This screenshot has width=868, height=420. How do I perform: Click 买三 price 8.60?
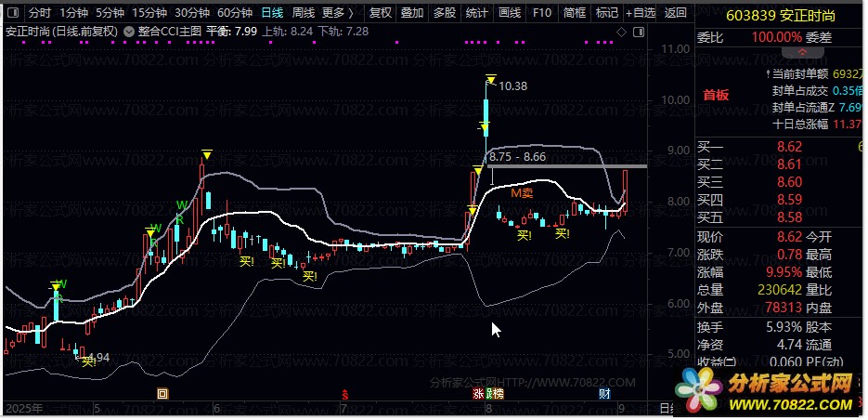coord(789,182)
